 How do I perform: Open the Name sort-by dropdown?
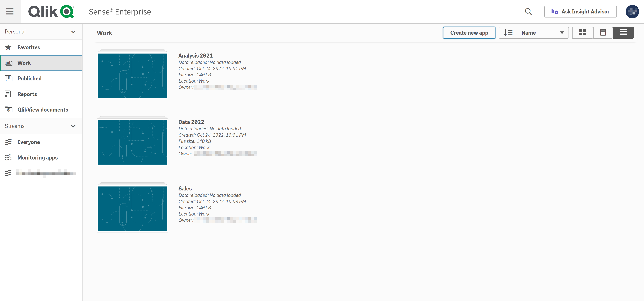tap(543, 33)
